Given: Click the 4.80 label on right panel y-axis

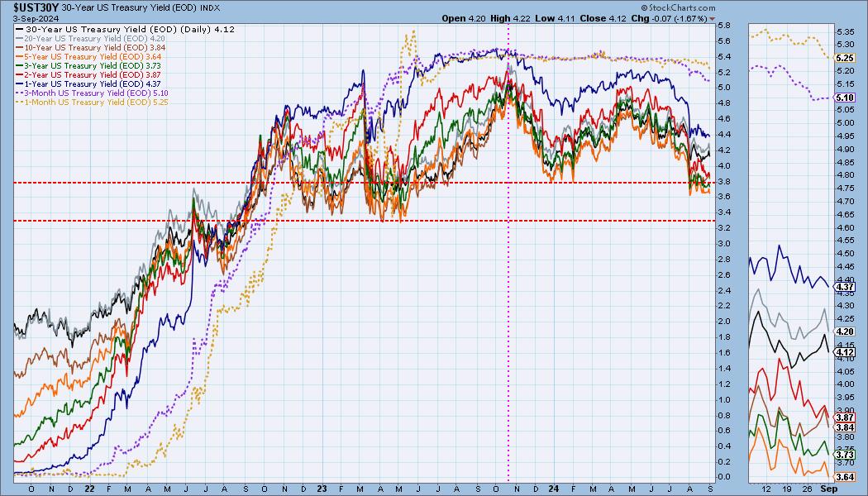Looking at the screenshot, I should tap(846, 175).
